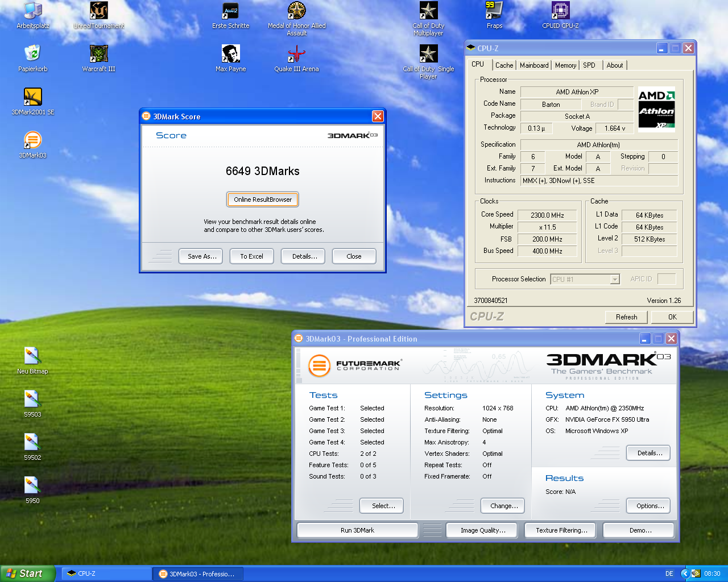Screen dimensions: 728x582
Task: Open system Details in 3DMark03
Action: [x=648, y=453]
